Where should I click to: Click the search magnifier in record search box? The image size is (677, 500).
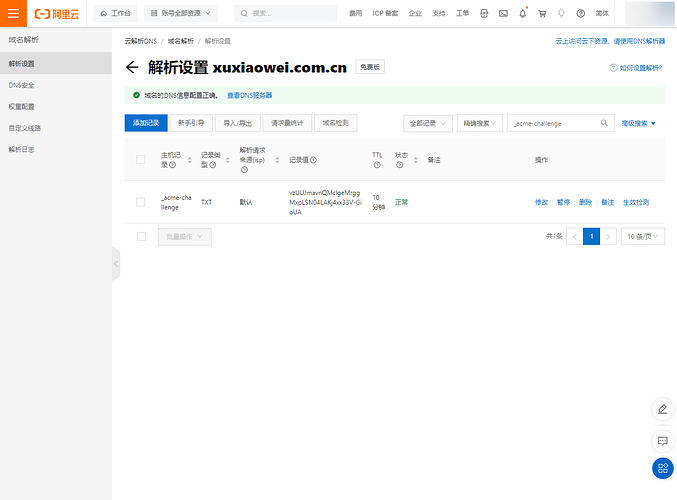pyautogui.click(x=604, y=123)
